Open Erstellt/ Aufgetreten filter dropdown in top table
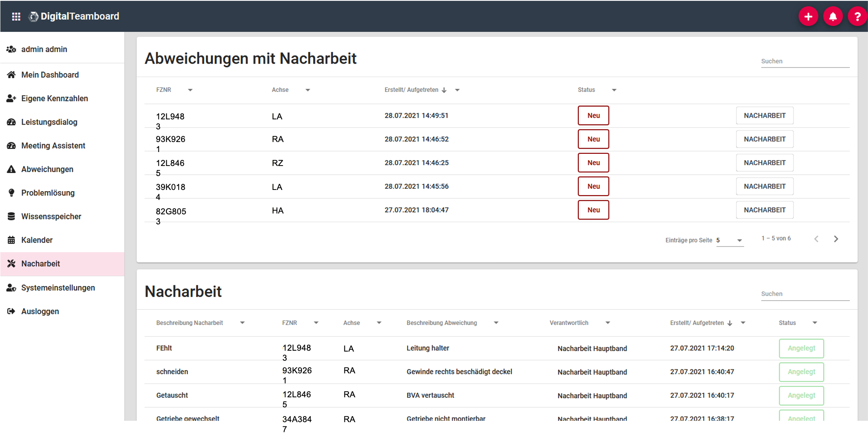868x440 pixels. [x=457, y=90]
